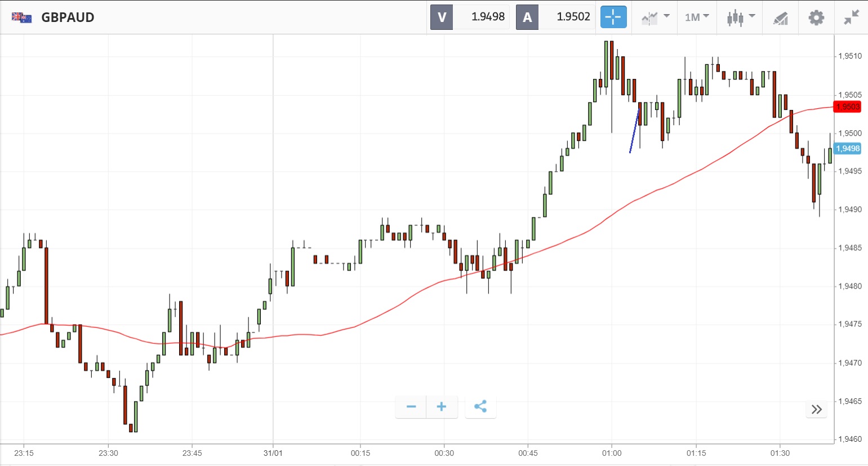
Task: Click the V sell price 1.9498 button
Action: 470,17
